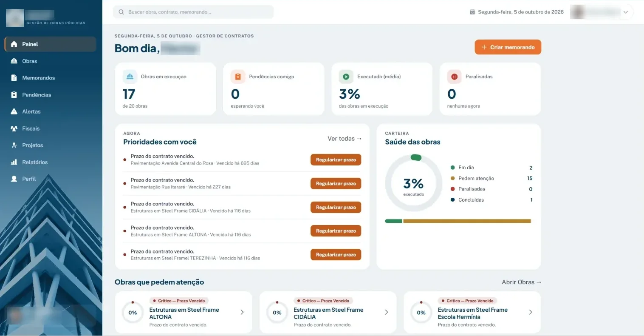Screen dimensions: 644x336
Task: Open the Ver todas priorities link
Action: pyautogui.click(x=345, y=139)
